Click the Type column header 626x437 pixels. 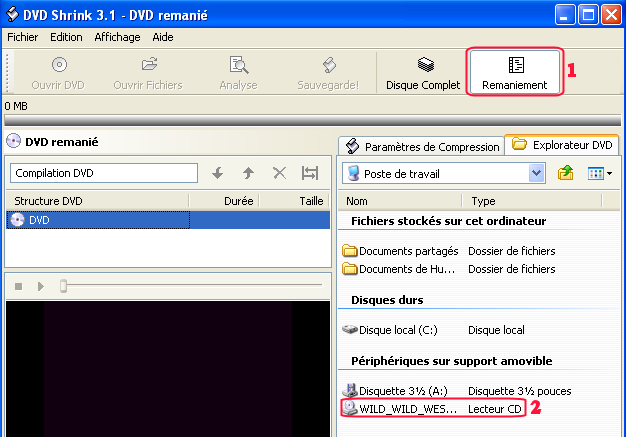tap(532, 201)
